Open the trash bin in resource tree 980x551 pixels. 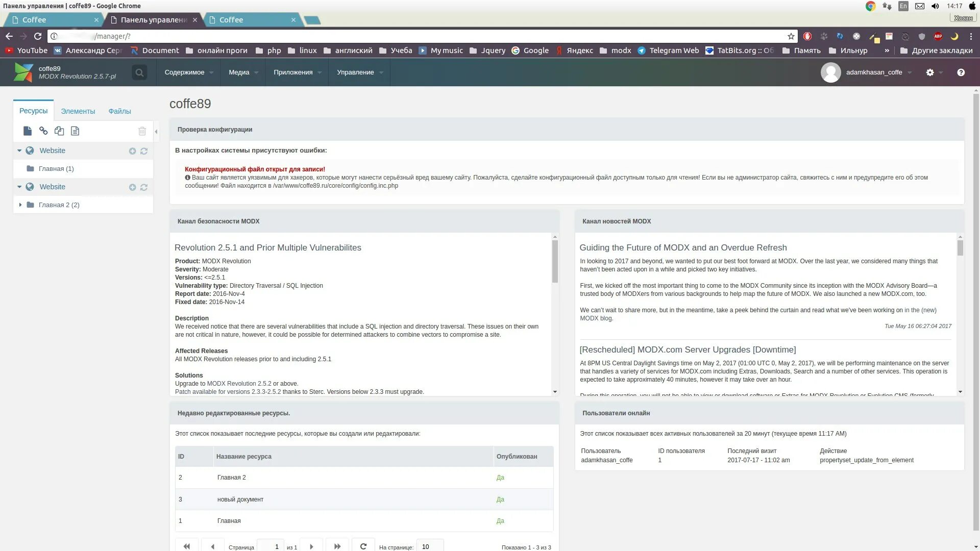(x=142, y=131)
